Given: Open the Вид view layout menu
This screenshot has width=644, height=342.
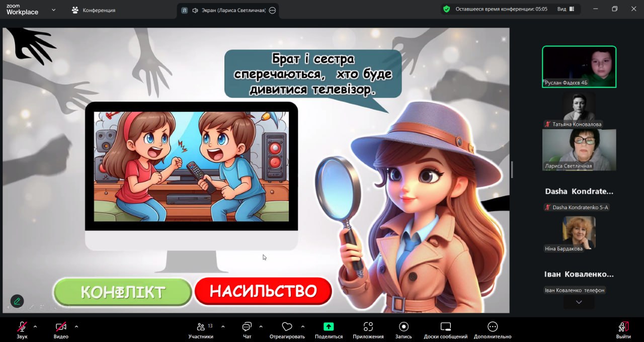Looking at the screenshot, I should coord(565,9).
